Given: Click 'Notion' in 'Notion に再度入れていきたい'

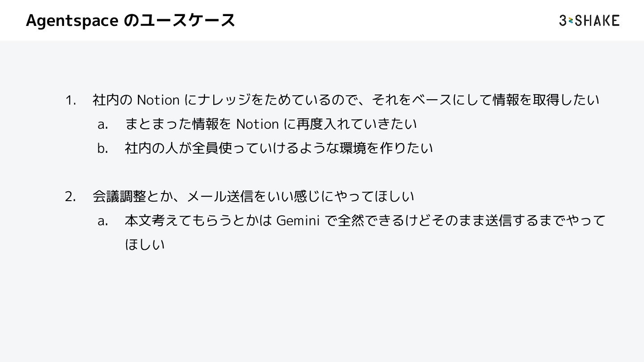Looking at the screenshot, I should tap(257, 124).
